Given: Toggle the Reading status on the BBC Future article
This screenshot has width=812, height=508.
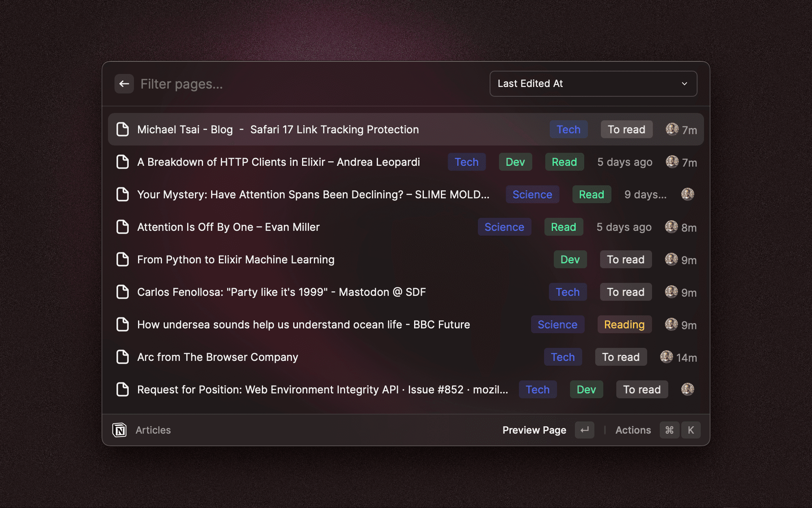Looking at the screenshot, I should pyautogui.click(x=624, y=324).
